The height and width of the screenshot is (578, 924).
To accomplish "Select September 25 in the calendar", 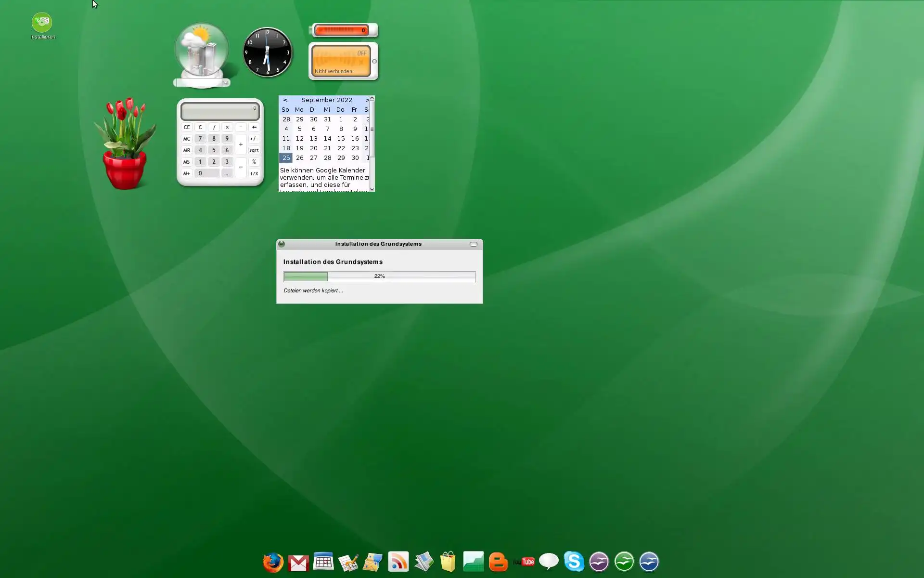I will click(286, 158).
